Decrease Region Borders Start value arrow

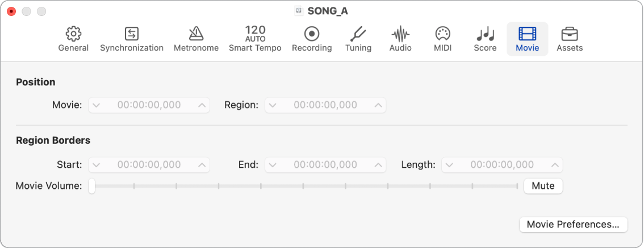[96, 165]
